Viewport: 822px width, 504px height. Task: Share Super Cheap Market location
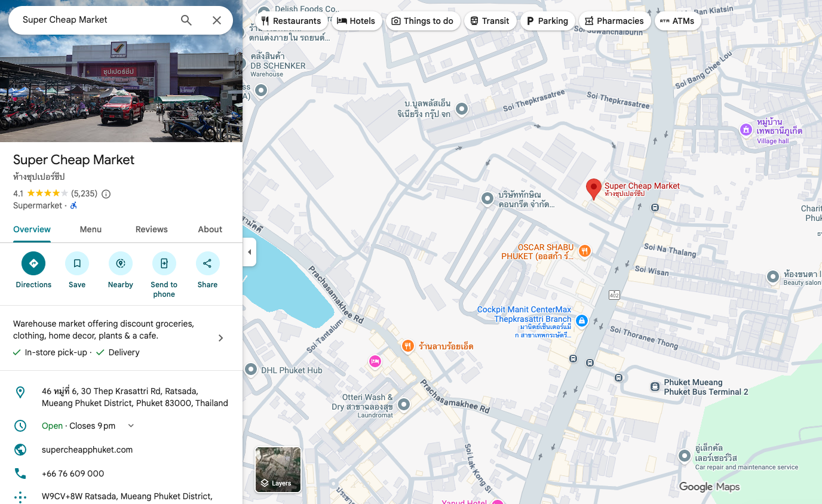pyautogui.click(x=208, y=263)
